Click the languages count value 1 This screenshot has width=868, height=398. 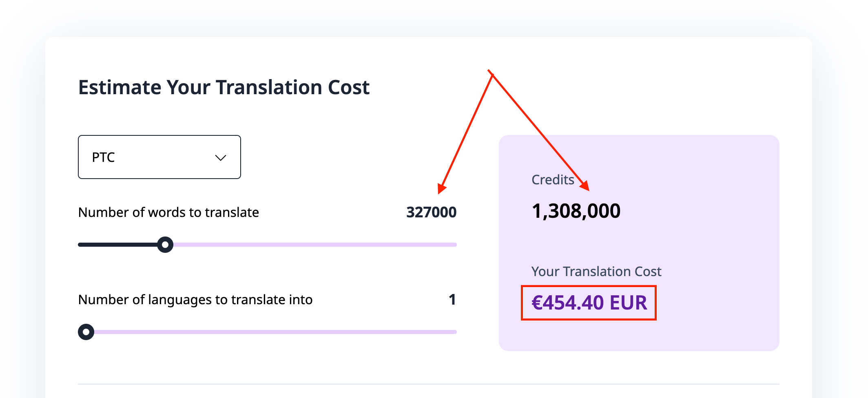point(452,300)
